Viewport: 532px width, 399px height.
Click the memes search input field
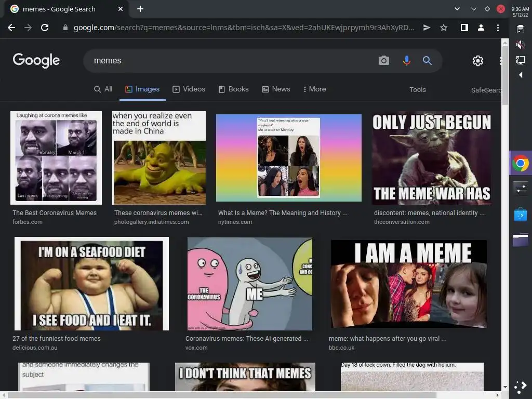[x=231, y=61]
